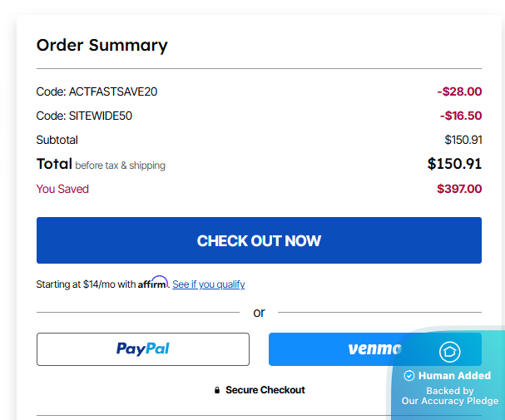This screenshot has width=505, height=420.
Task: Select the SITEWIDE50 promo code line
Action: [84, 116]
